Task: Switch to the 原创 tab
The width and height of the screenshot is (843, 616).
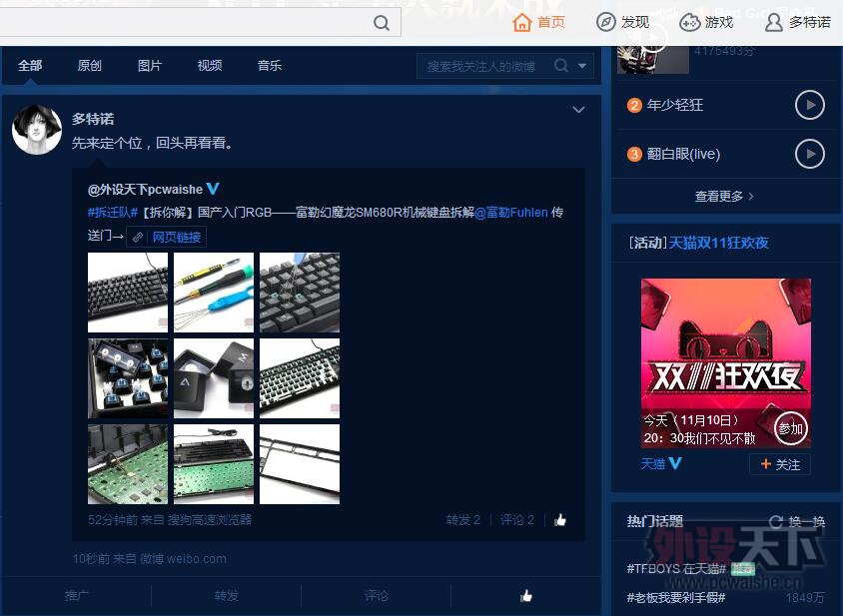Action: click(x=89, y=66)
